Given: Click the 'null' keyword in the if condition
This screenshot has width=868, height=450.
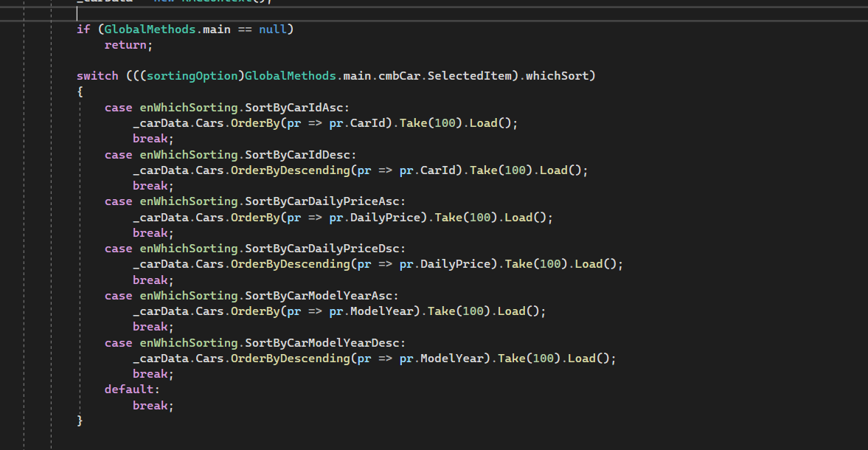Looking at the screenshot, I should point(273,30).
